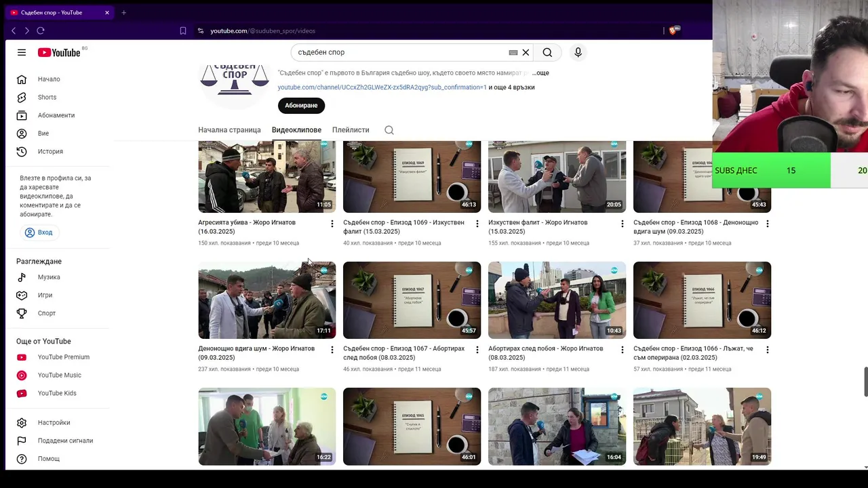
Task: Close the Съдебен спор - YouTube tab
Action: coord(107,12)
